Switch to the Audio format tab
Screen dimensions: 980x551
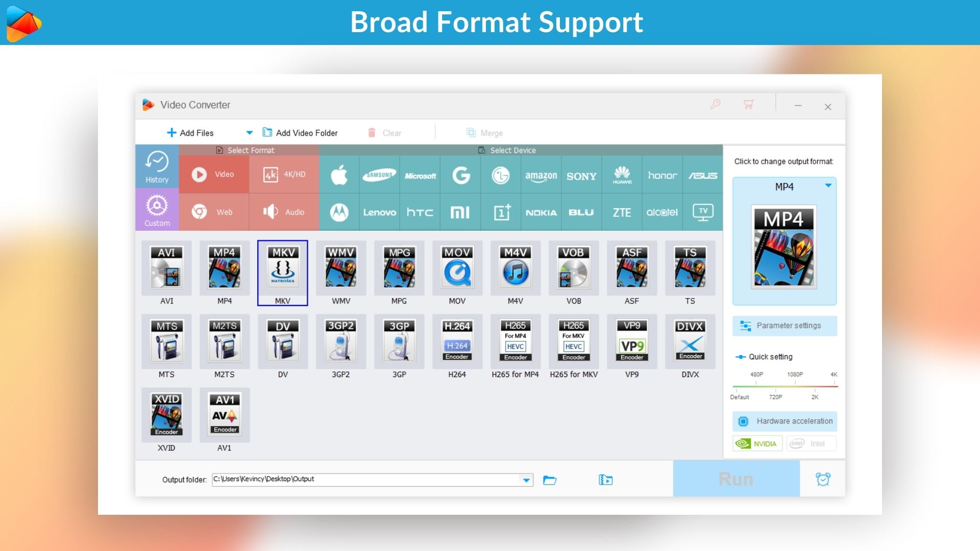coord(284,212)
